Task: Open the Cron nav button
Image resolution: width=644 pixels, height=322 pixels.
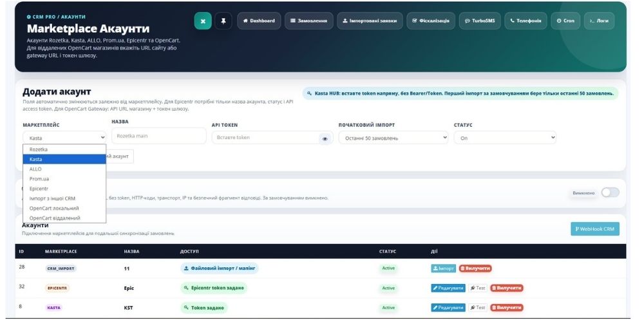Action: tap(566, 21)
